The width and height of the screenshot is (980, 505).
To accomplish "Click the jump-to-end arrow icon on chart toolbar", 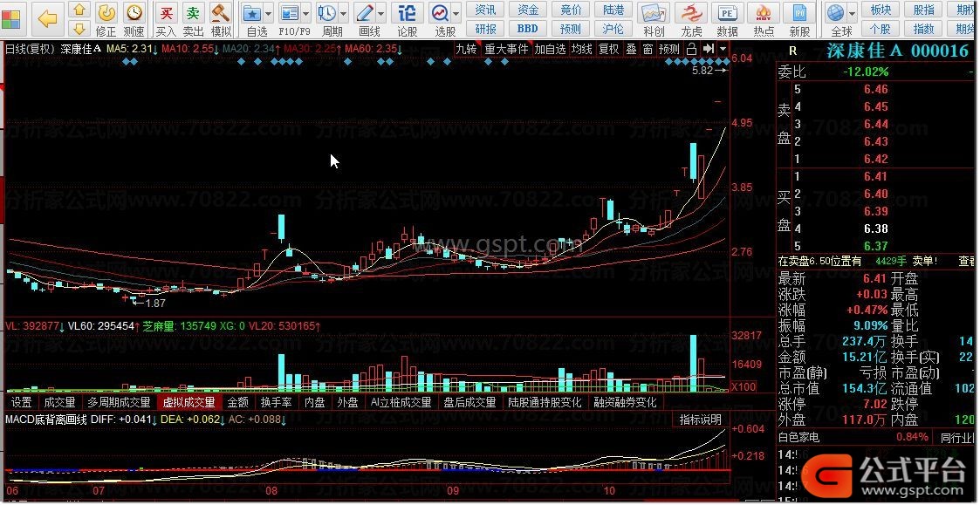I will (x=708, y=49).
